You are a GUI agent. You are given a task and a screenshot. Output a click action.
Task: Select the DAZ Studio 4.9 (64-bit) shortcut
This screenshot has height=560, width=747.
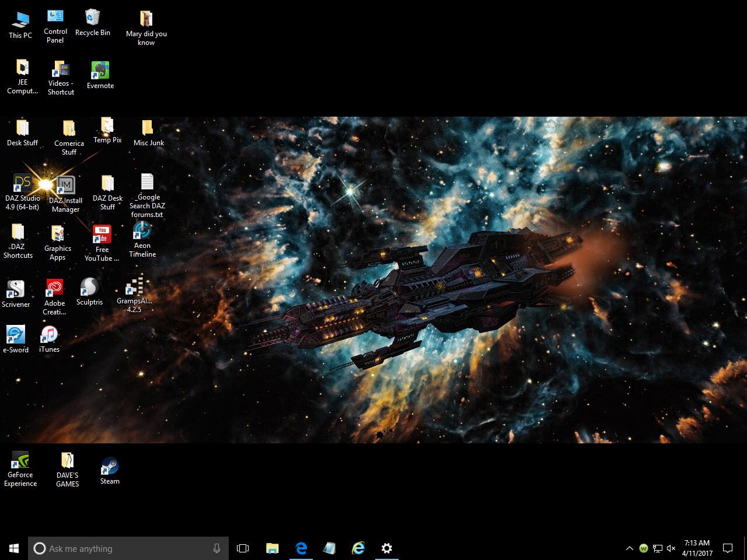point(22,192)
